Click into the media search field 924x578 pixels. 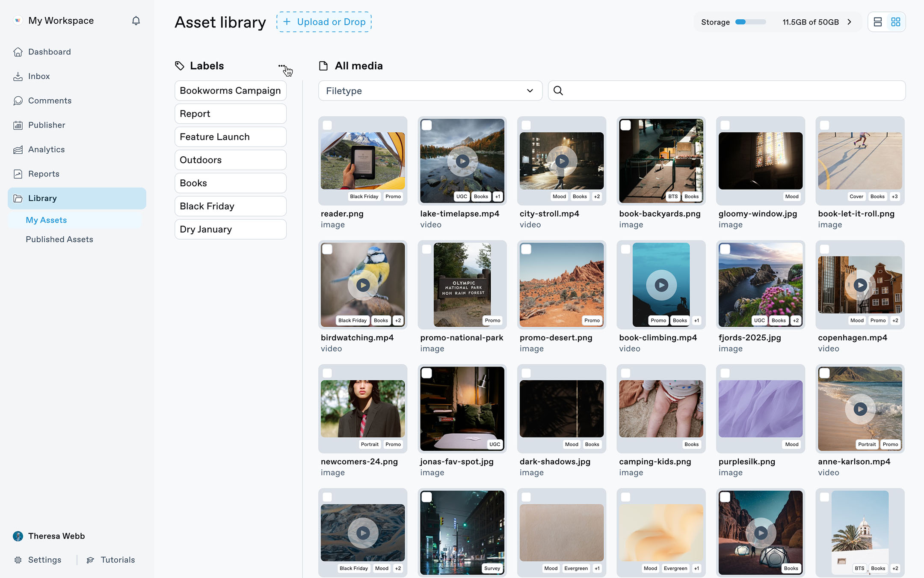(x=727, y=91)
